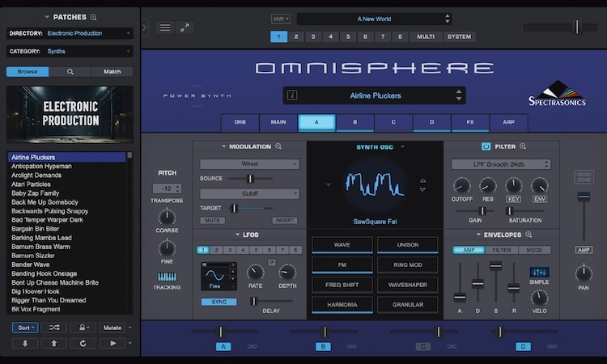Select the ARP tab
The width and height of the screenshot is (607, 364).
pyautogui.click(x=508, y=123)
